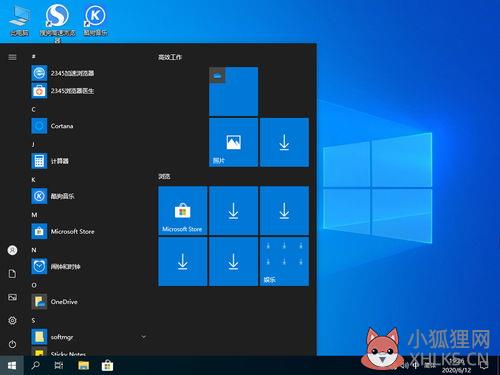Select the 高效工作 tile group header
The height and width of the screenshot is (375, 500).
point(170,57)
